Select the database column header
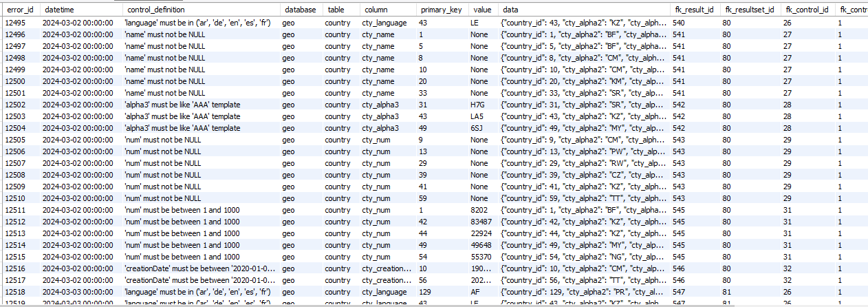The image size is (868, 307). (x=301, y=10)
